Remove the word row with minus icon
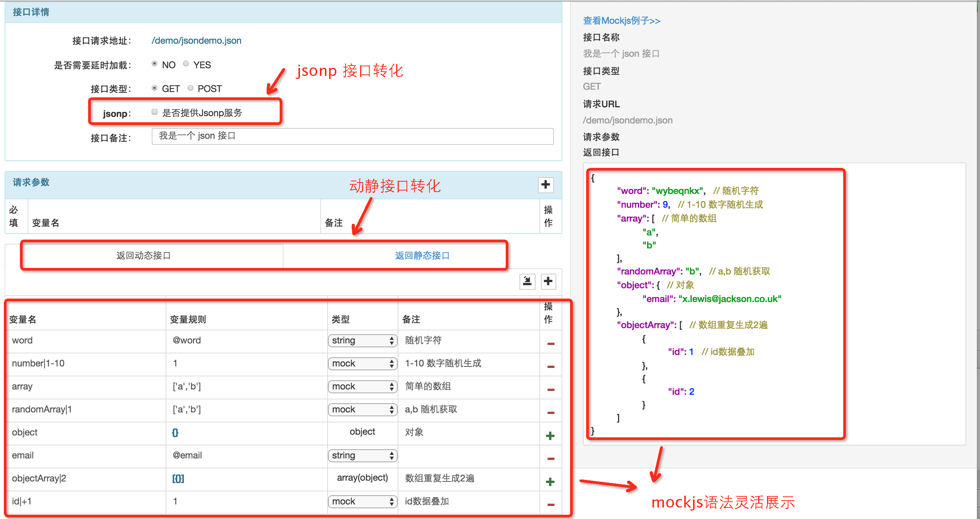Viewport: 980px width, 519px height. [551, 343]
